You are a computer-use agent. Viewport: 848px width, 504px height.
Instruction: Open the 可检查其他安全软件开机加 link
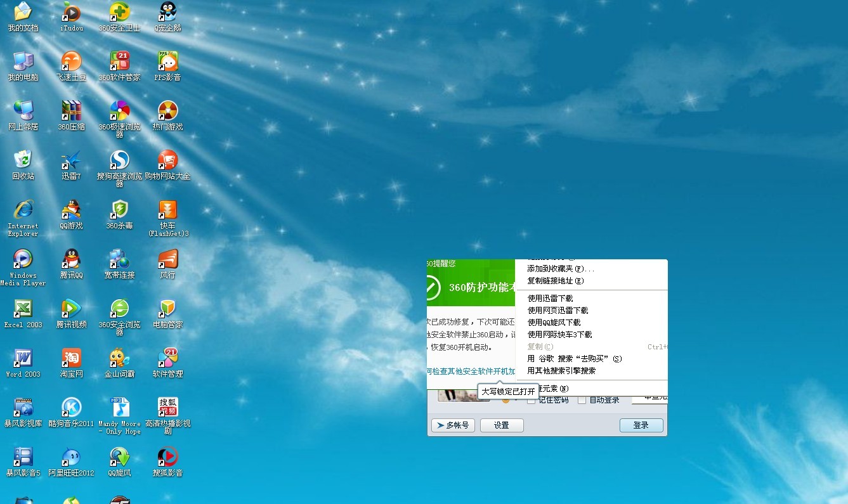[x=471, y=371]
